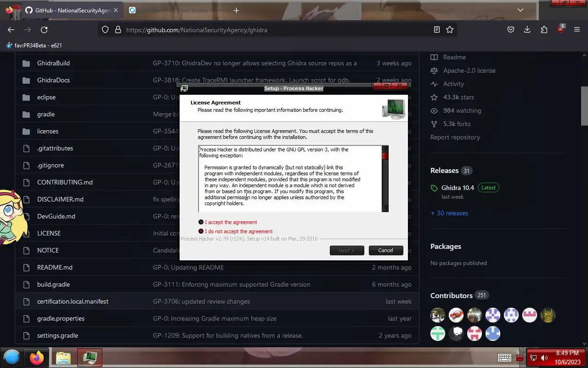Open commit 'GP-3706: updated review changes'
The image size is (588, 368).
click(201, 301)
